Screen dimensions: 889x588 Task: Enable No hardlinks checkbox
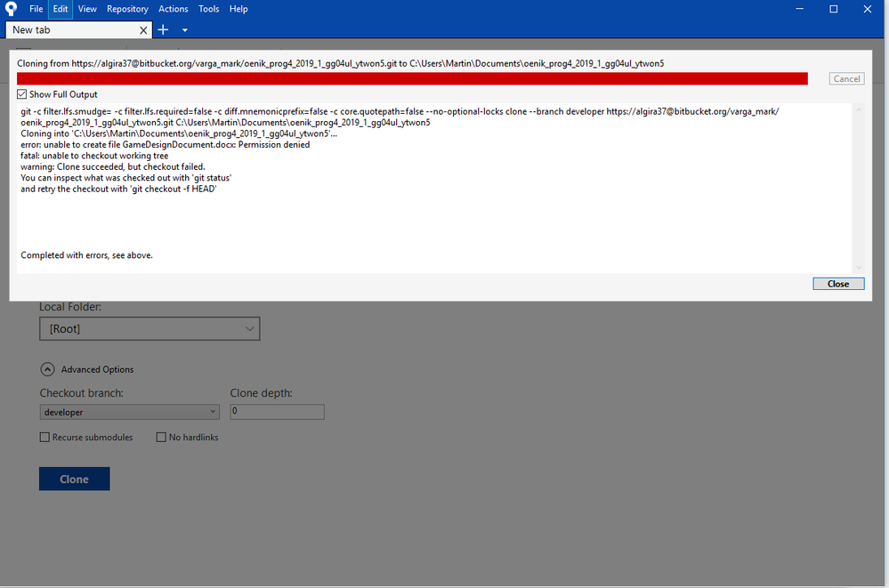click(x=161, y=437)
